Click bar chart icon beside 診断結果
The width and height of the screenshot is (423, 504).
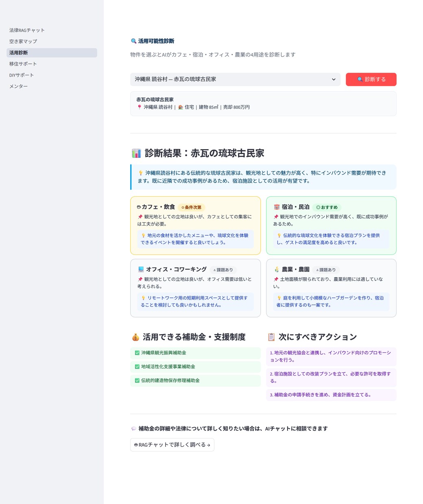[x=136, y=153]
